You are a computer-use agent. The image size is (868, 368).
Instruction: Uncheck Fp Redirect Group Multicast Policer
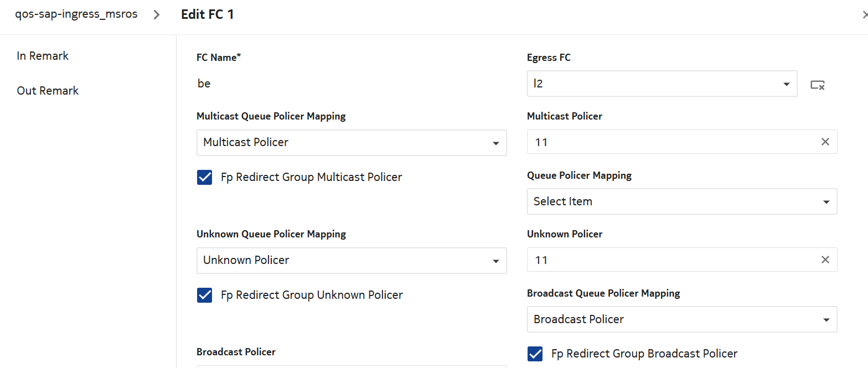point(205,177)
